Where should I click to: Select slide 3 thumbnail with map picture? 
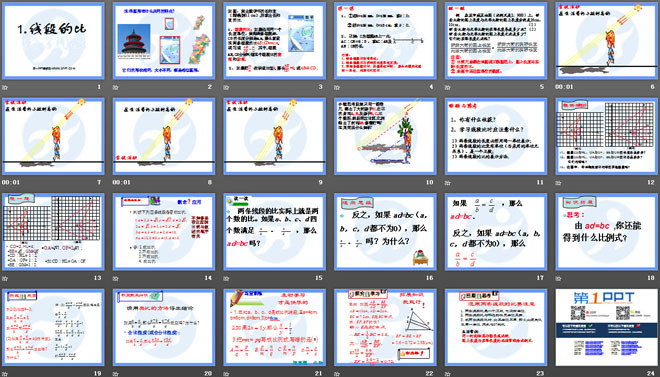tap(274, 41)
